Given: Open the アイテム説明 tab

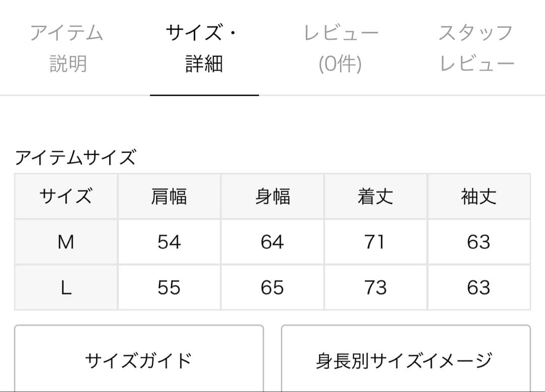Looking at the screenshot, I should coord(67,48).
